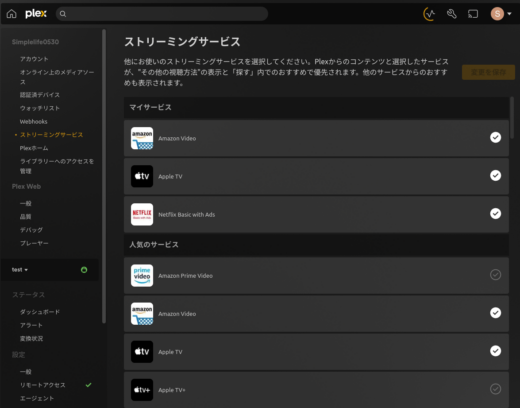This screenshot has width=520, height=408.
Task: Open ウォッチリスト settings
Action: (40, 108)
